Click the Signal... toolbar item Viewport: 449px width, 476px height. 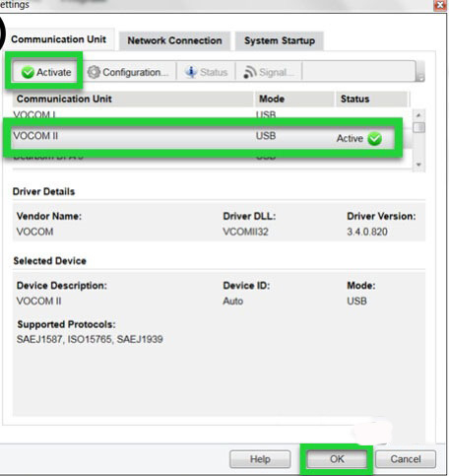[x=269, y=72]
